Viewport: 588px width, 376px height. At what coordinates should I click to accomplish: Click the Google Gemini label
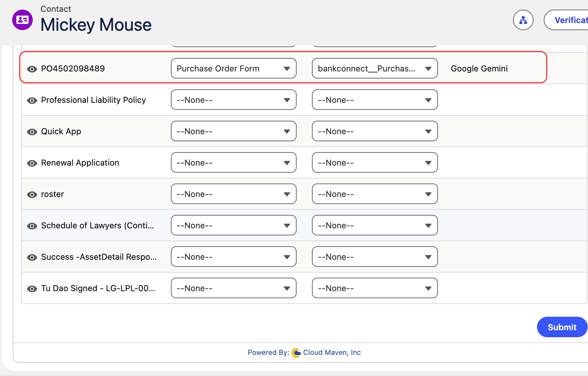pyautogui.click(x=479, y=69)
